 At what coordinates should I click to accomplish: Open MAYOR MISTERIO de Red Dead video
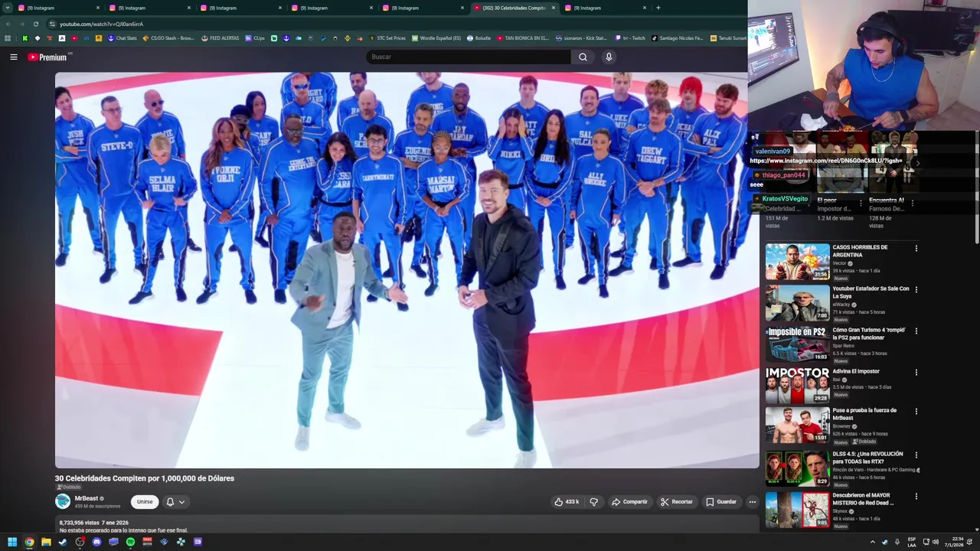(798, 510)
